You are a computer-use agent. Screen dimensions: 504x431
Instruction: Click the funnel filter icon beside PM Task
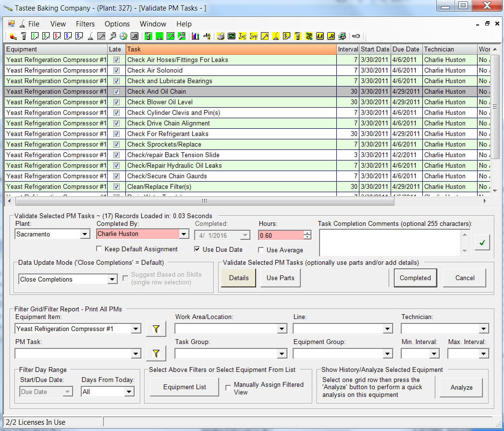coord(156,354)
